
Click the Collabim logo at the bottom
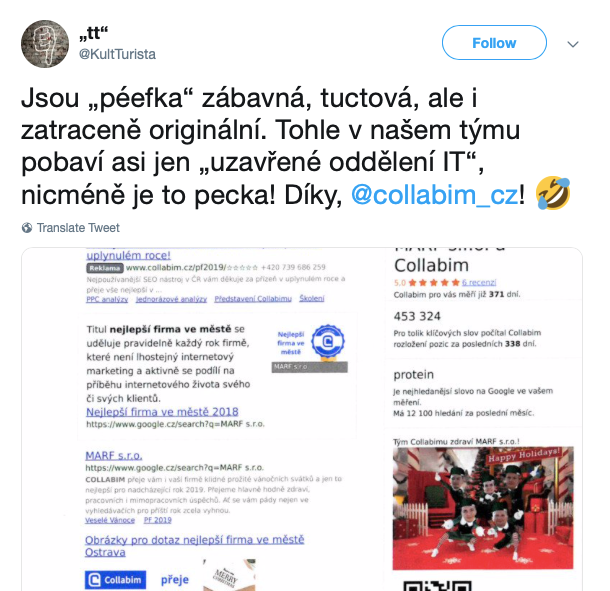tap(116, 580)
